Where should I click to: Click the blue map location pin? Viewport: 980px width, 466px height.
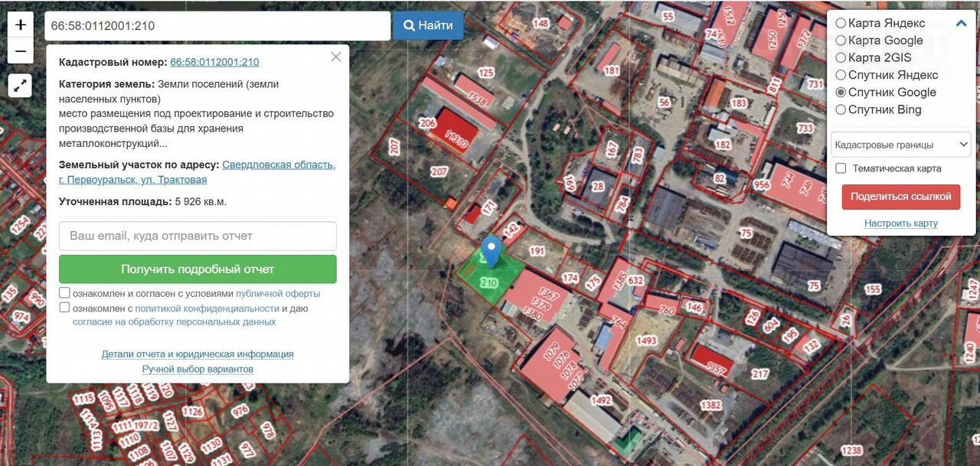point(491,250)
